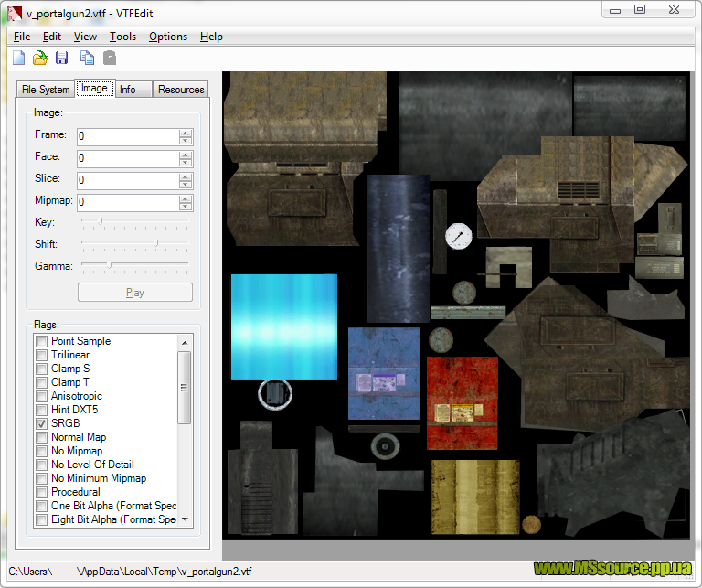702x588 pixels.
Task: Click the Shift slider handle
Action: click(155, 242)
